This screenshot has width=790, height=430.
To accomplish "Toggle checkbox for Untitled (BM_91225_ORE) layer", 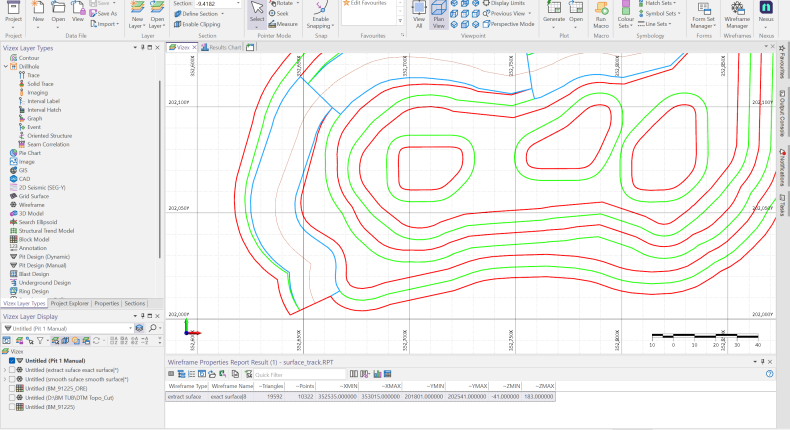I will (x=12, y=388).
